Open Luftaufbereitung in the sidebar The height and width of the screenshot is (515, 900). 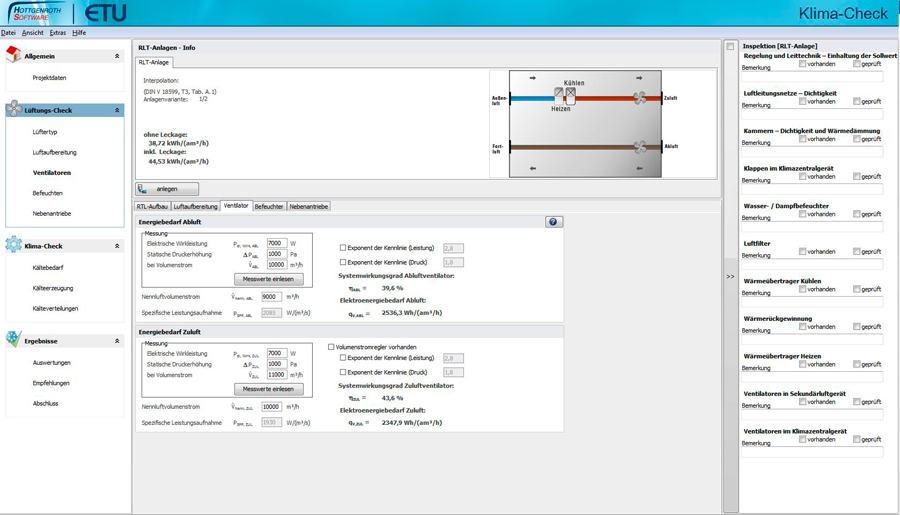coord(55,153)
